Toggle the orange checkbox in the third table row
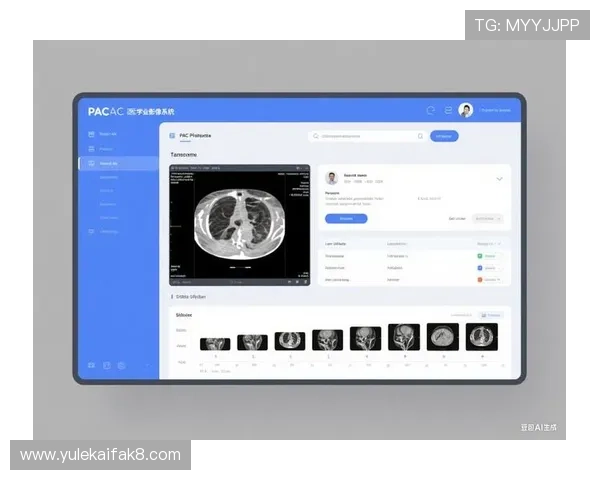Screen dimensions: 600x480 (x=480, y=280)
